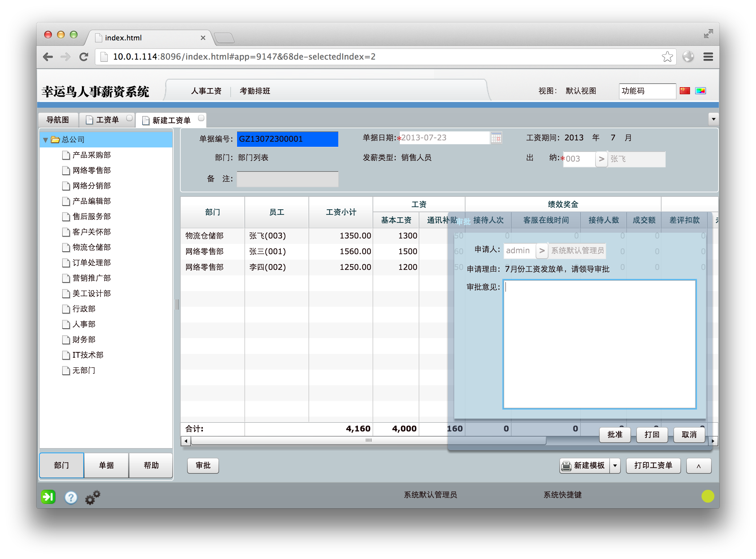Image resolution: width=756 pixels, height=559 pixels.
Task: Switch to the 帮助 bottom tab
Action: coord(151,465)
